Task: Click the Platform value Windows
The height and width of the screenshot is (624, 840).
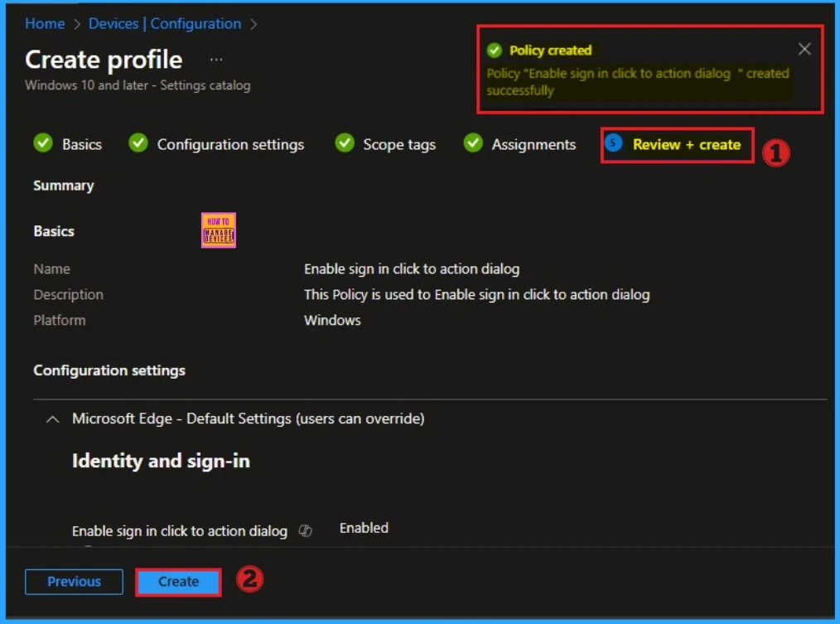Action: (332, 320)
